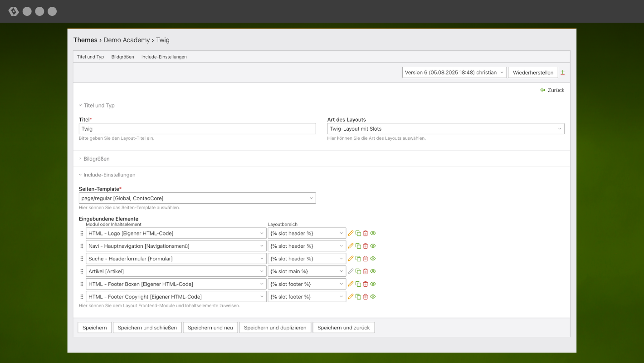Open the version selection dropdown
This screenshot has width=644, height=363.
(454, 73)
